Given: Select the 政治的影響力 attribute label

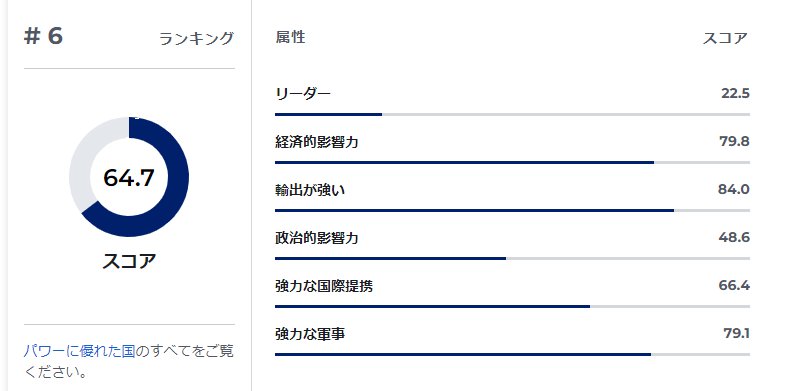Looking at the screenshot, I should click(317, 238).
